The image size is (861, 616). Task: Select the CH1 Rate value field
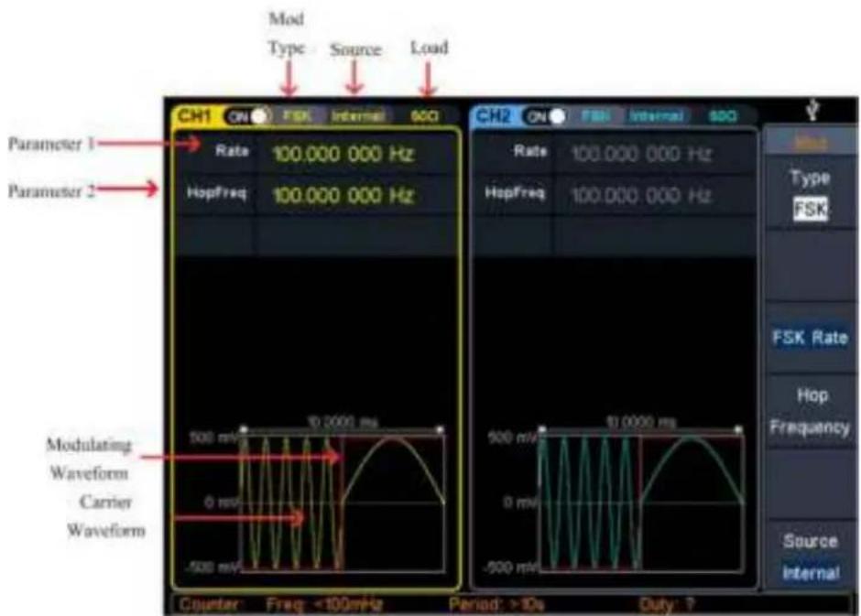coord(355,154)
